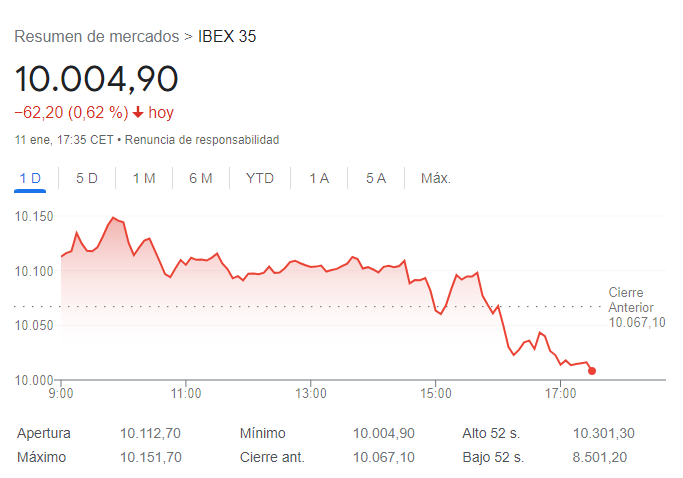Click the chart peak near 10.150
Screen dimensions: 683x478
coord(113,217)
